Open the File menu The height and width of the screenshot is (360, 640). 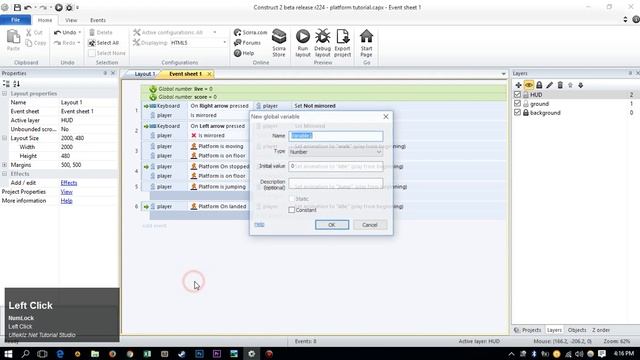click(x=16, y=20)
